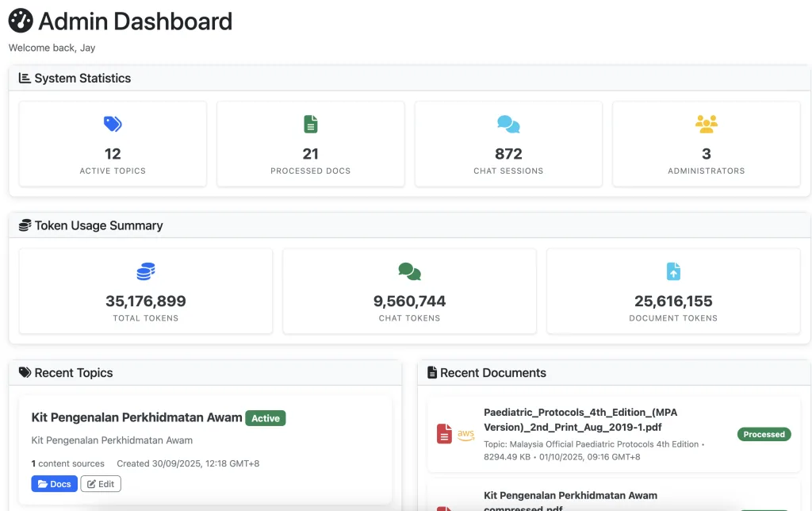Click the red PDF icon for Paediatric Protocols
Screen dimensions: 812x511
444,435
